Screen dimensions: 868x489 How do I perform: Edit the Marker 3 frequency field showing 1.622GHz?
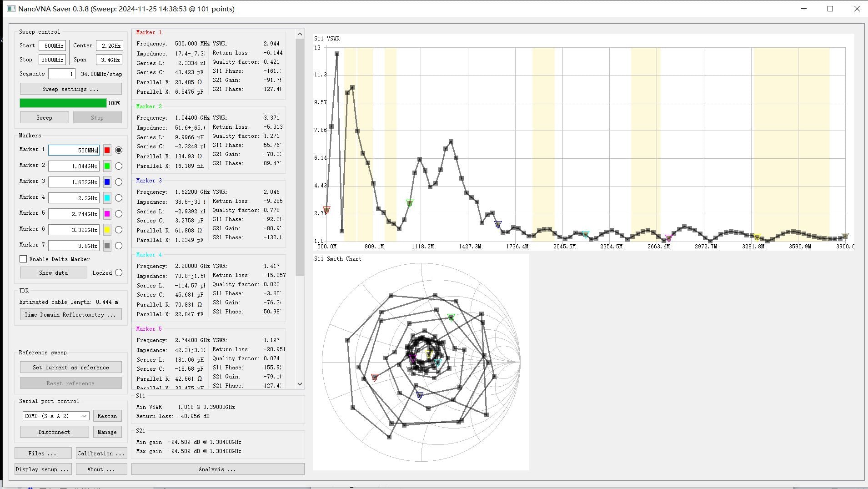74,182
